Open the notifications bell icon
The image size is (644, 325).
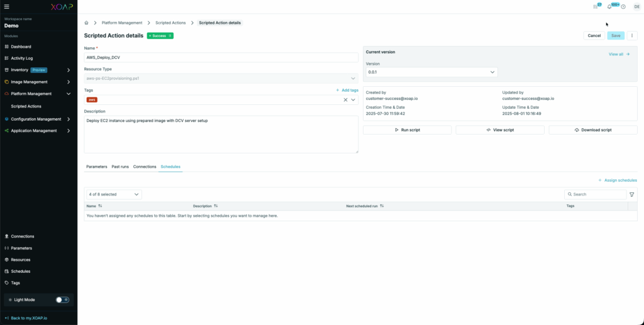click(x=609, y=7)
